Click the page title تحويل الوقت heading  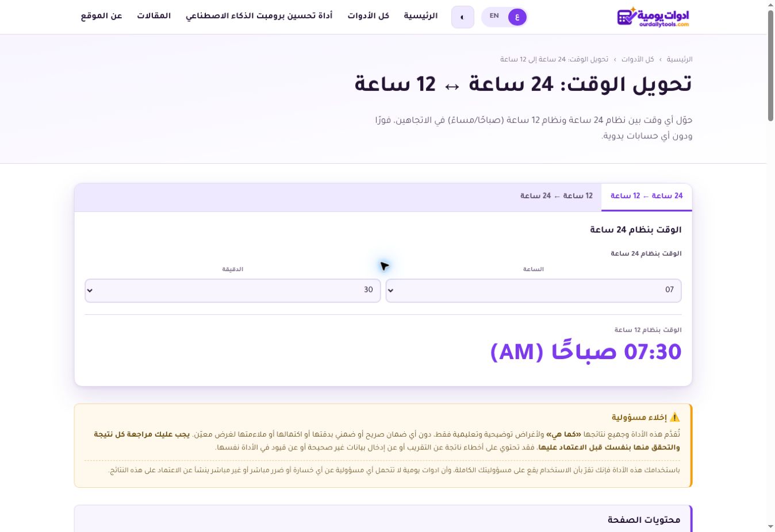pos(523,84)
